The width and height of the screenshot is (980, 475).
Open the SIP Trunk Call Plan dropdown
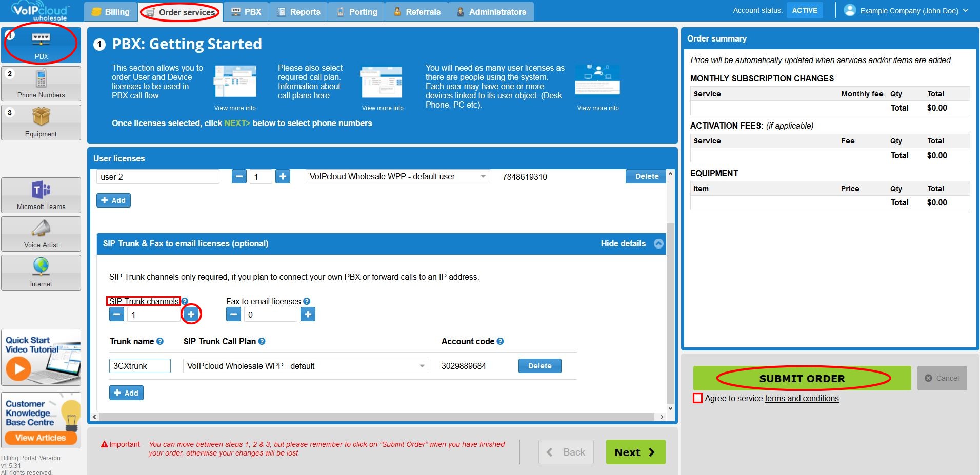click(421, 366)
